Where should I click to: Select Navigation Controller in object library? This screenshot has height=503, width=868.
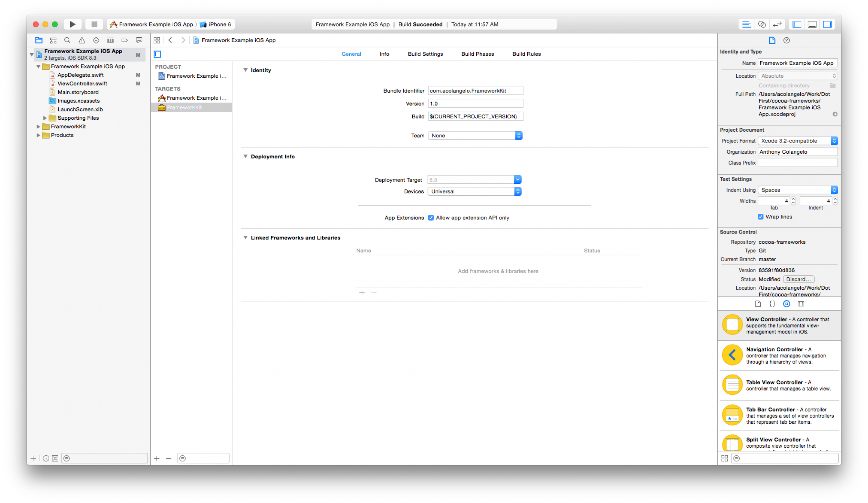[779, 355]
